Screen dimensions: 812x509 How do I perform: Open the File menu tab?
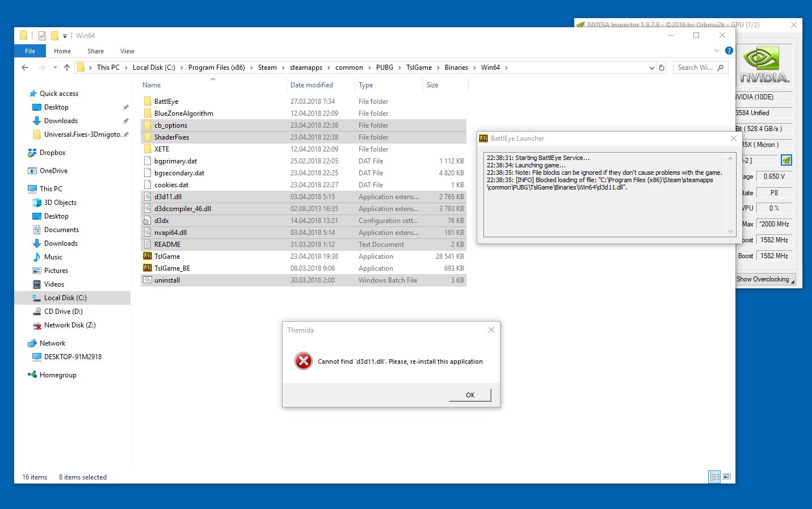tap(30, 51)
